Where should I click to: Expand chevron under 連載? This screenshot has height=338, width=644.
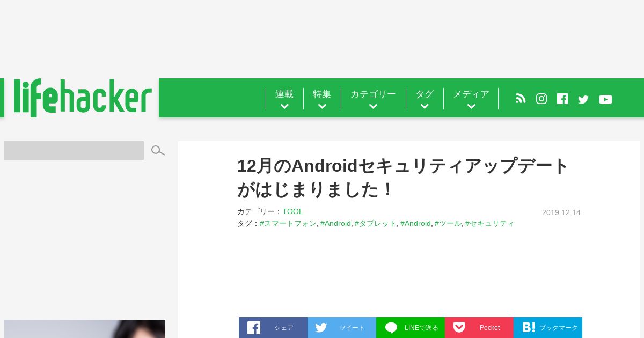coord(284,107)
